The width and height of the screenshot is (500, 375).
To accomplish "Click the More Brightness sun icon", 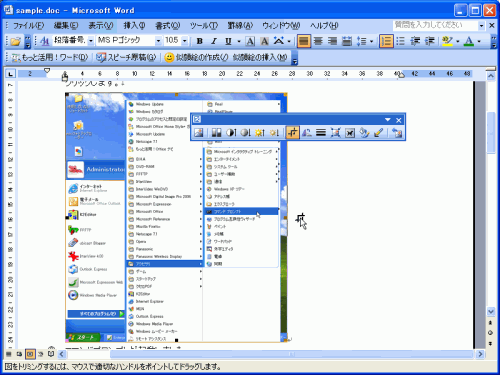I will tap(260, 133).
